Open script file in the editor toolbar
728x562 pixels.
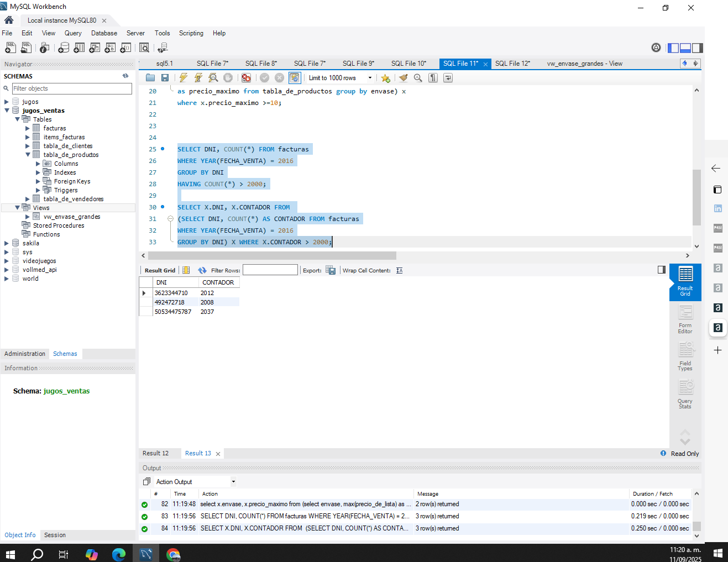[x=150, y=78]
